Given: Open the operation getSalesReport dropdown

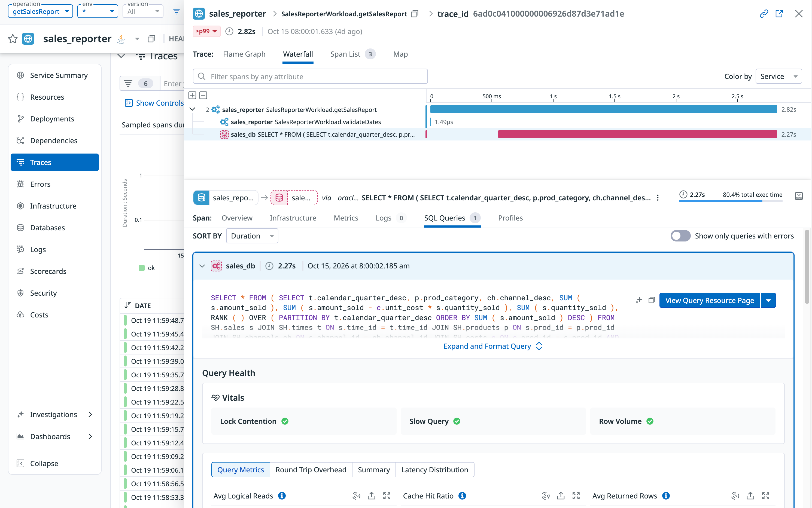Looking at the screenshot, I should pos(40,11).
